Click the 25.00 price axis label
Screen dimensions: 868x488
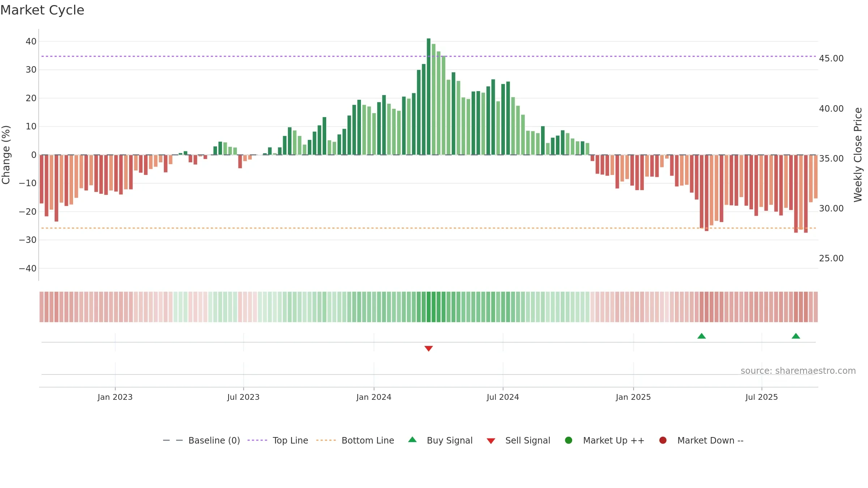(x=831, y=258)
